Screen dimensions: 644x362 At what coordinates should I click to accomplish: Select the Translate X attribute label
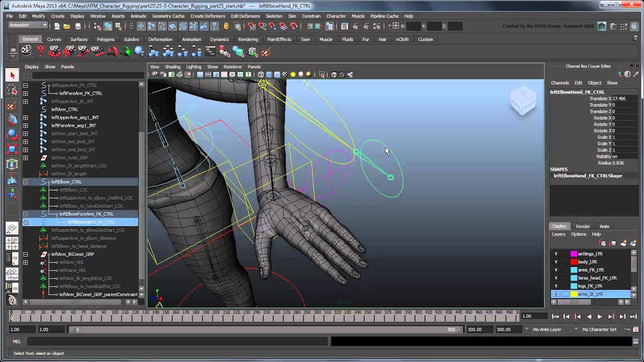coord(600,99)
